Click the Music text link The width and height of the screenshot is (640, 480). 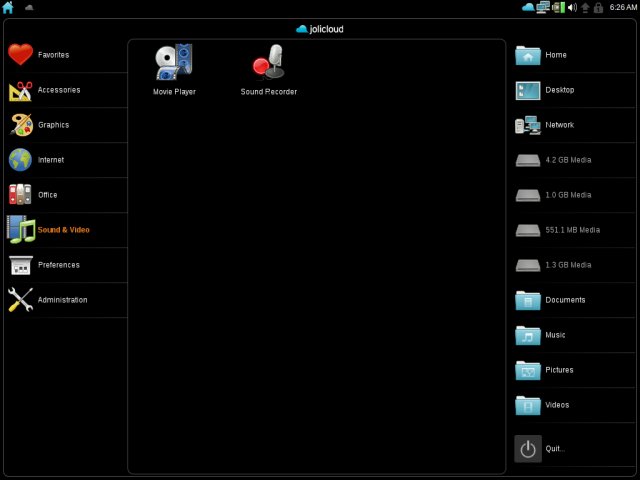[555, 335]
